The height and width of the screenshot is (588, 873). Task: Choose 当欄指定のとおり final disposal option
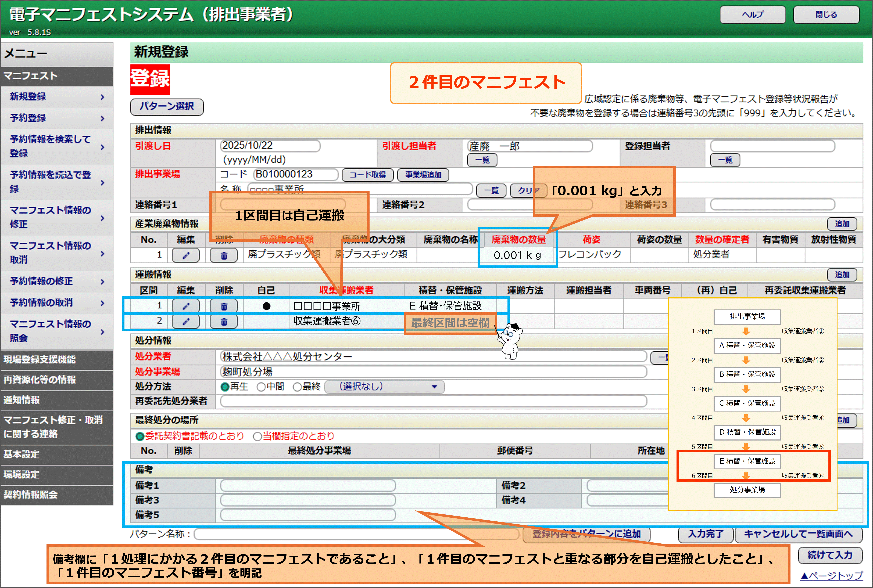[x=257, y=436]
